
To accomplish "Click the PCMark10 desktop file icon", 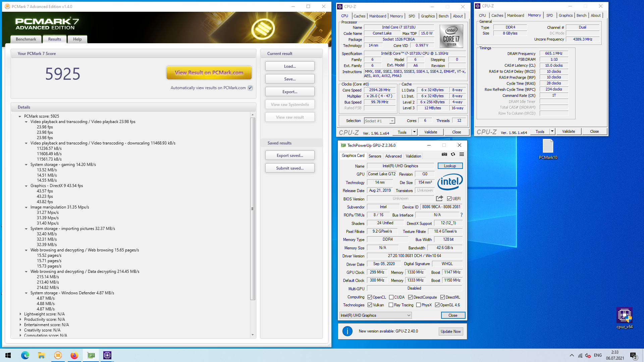I will [548, 149].
